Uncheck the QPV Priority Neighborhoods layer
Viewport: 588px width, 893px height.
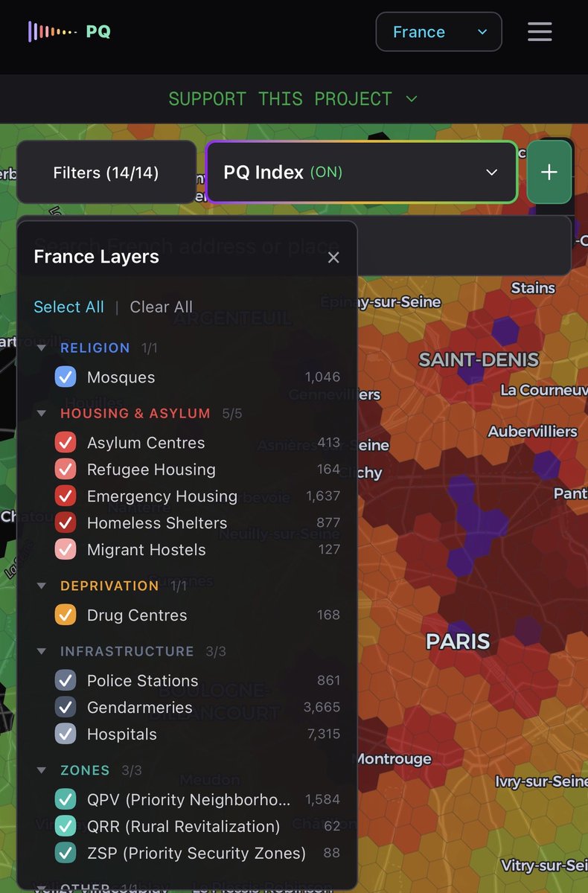[65, 800]
